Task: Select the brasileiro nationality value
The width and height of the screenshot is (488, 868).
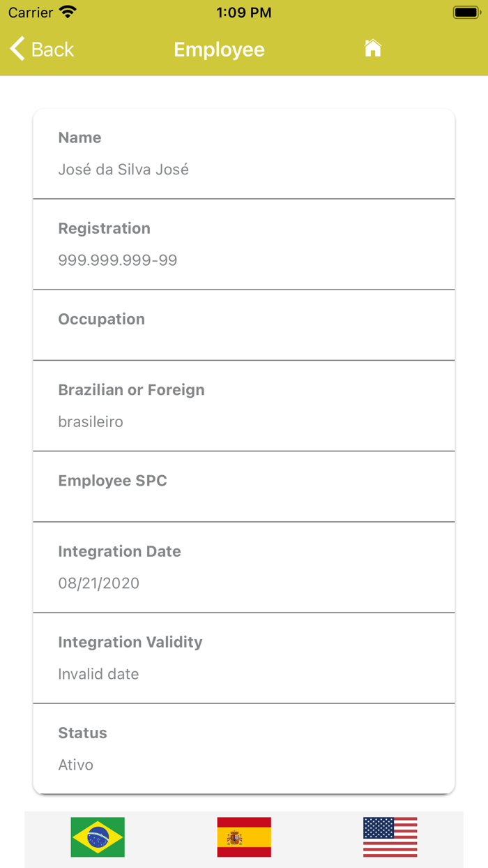Action: 91,421
